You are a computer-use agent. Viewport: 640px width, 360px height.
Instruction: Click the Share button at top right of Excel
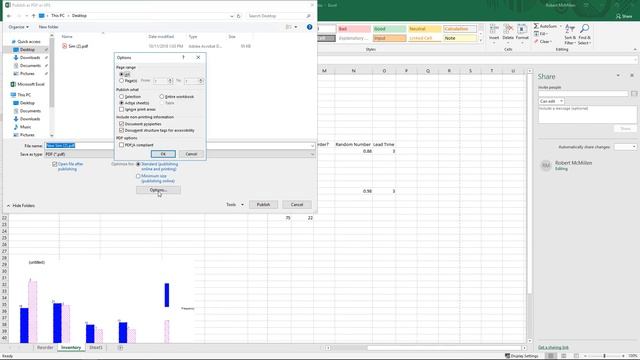624,16
